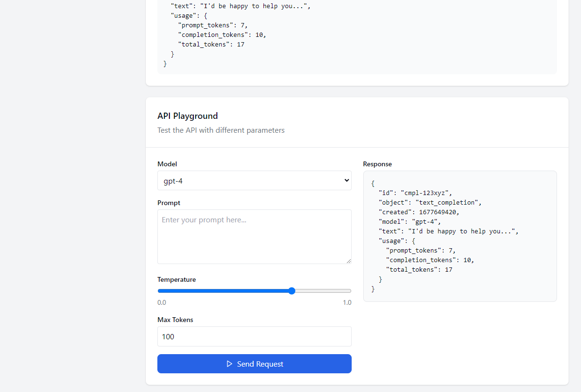Click the Prompt textarea resize handle
581x392 pixels.
click(x=348, y=261)
